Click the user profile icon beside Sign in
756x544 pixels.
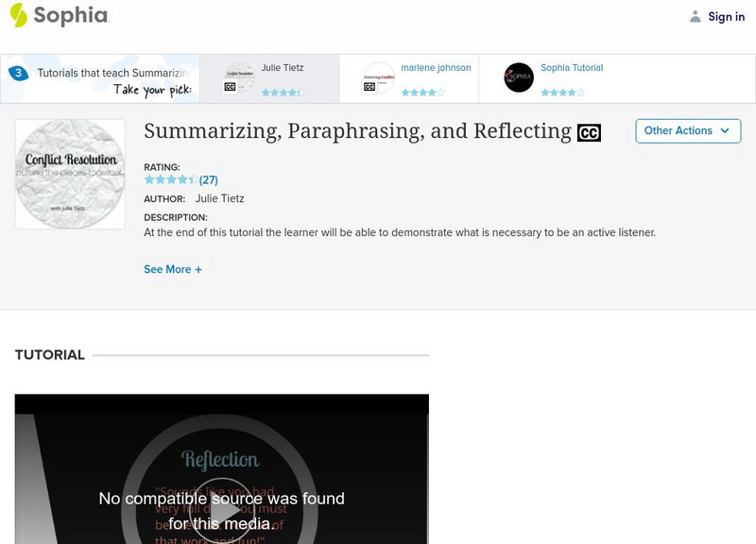[x=695, y=16]
